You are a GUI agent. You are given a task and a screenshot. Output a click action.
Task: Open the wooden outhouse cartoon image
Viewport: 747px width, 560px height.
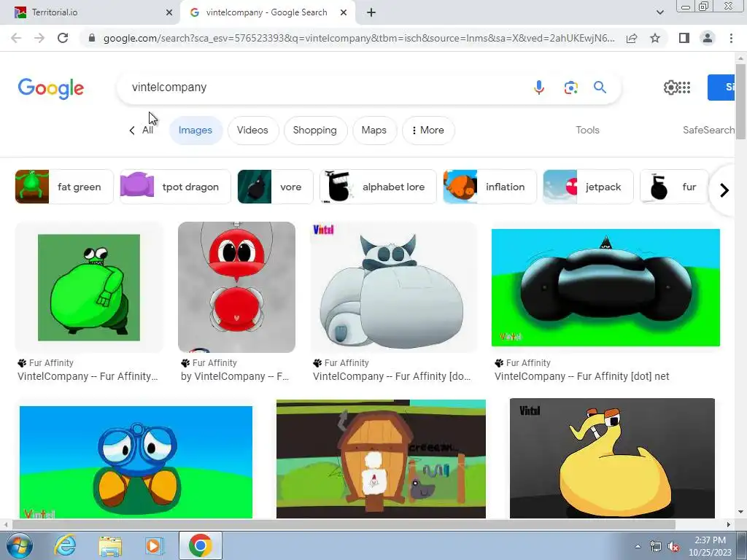click(x=381, y=459)
